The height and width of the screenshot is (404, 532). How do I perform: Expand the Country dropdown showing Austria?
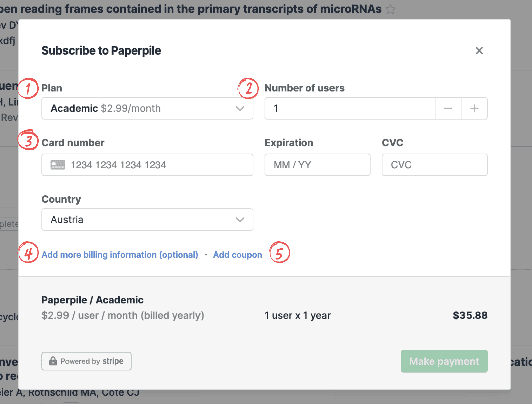point(147,220)
